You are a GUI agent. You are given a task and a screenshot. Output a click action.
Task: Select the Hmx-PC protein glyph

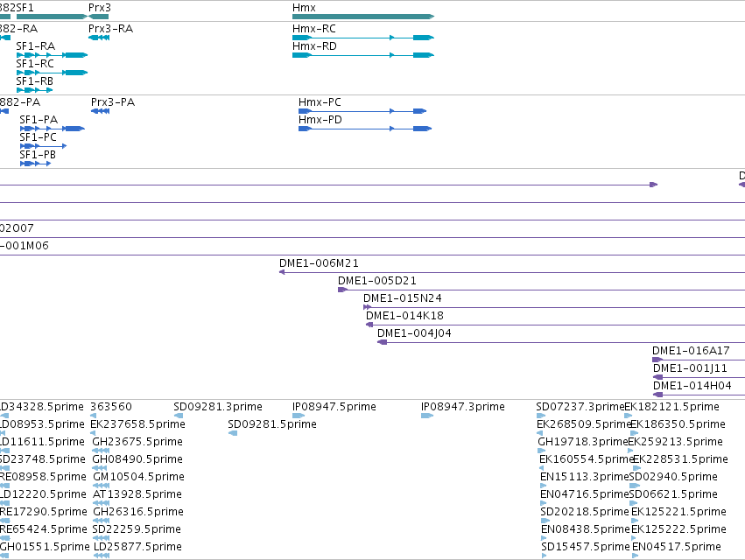(362, 111)
